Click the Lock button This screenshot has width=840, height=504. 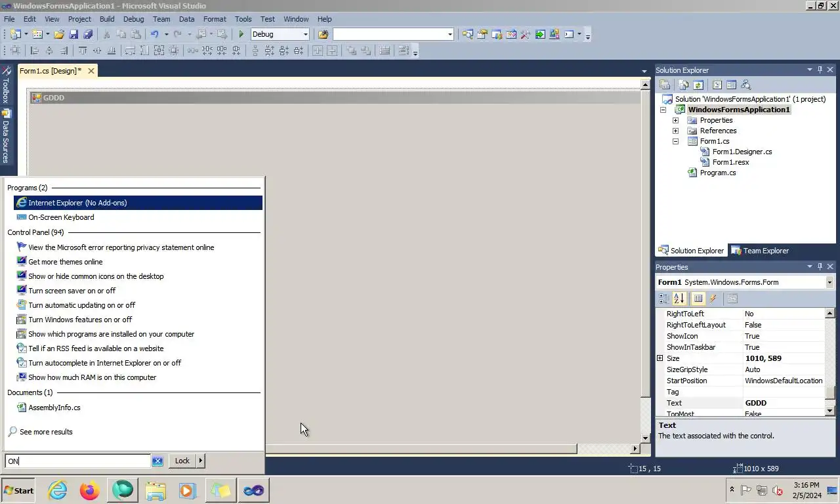tap(182, 461)
